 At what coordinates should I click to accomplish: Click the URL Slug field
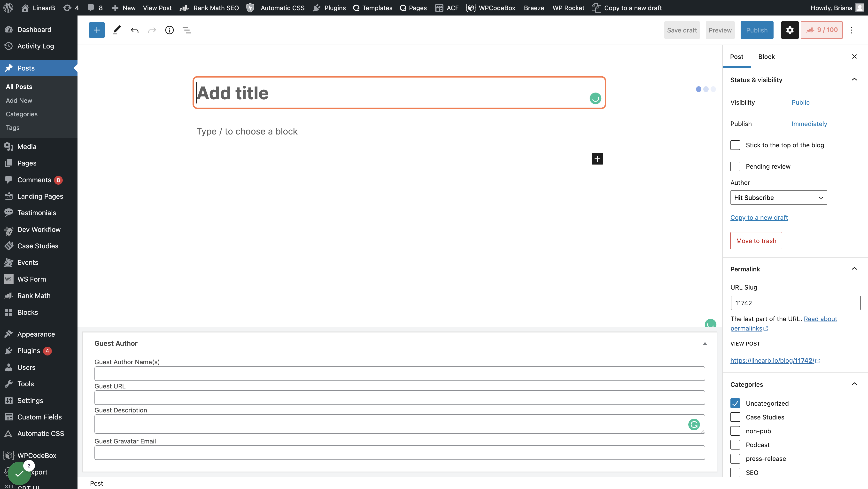click(x=795, y=303)
